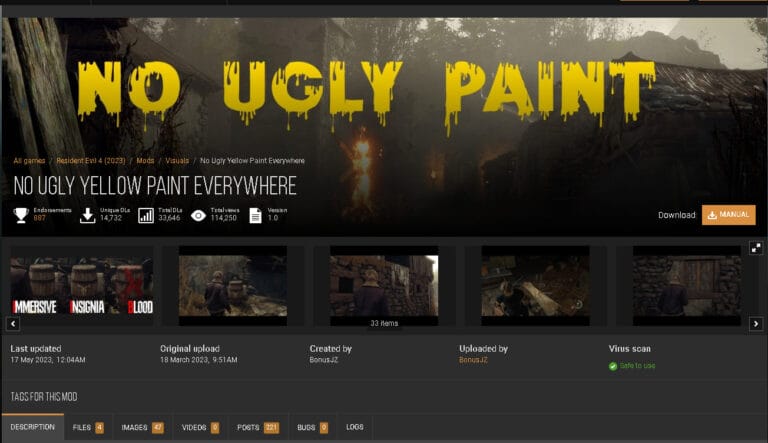
Task: Open the IMAGES tab
Action: point(142,427)
